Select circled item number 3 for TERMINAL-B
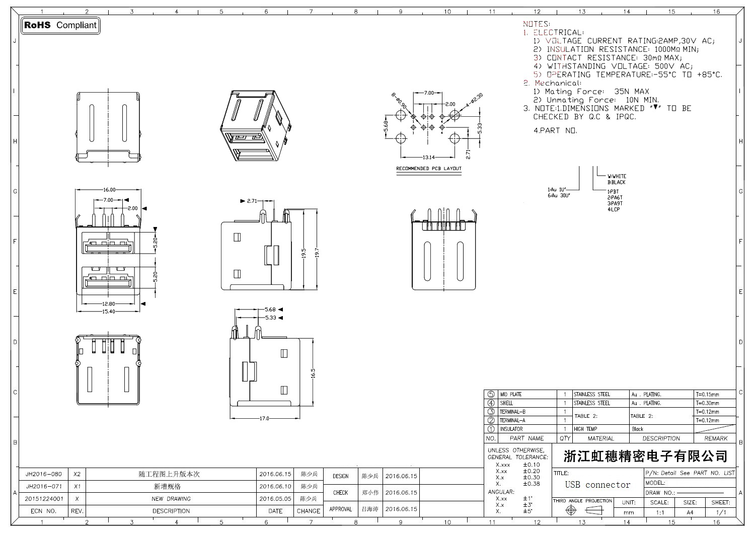This screenshot has height=533, width=756. coord(491,412)
